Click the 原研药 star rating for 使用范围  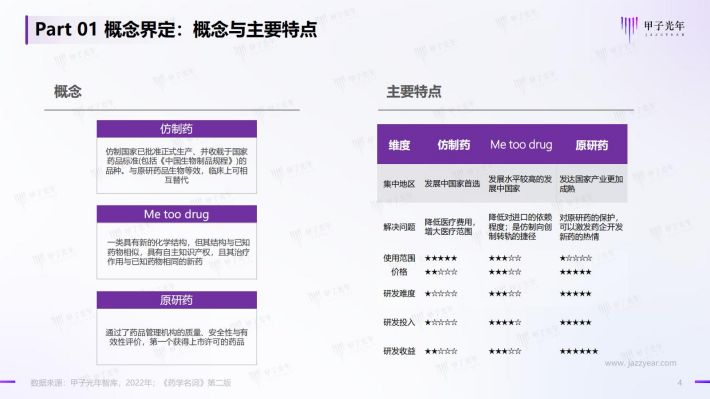click(576, 259)
